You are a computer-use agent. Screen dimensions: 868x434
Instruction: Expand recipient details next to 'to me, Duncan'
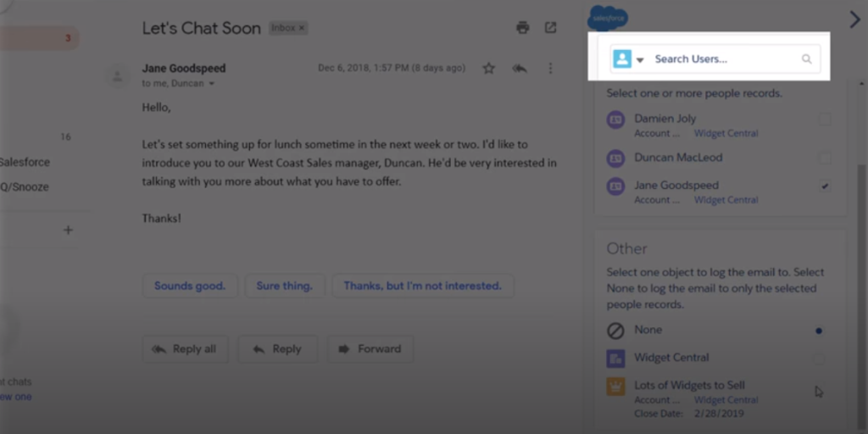click(x=211, y=84)
